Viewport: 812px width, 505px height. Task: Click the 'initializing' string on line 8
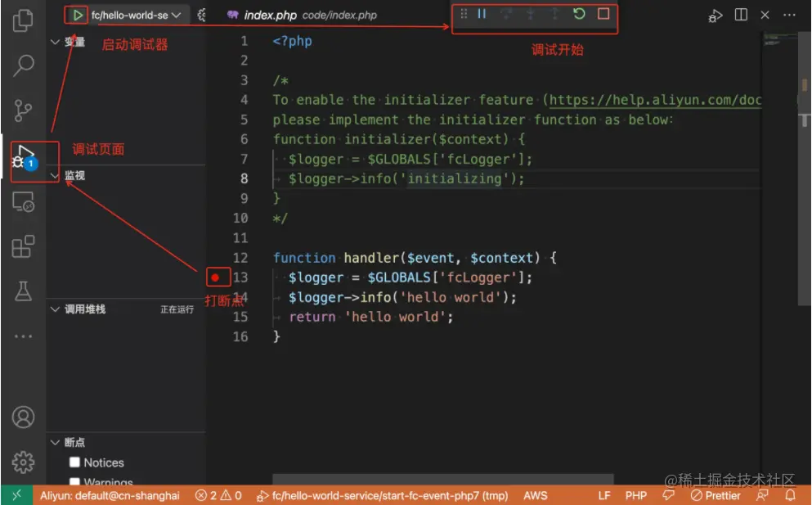[455, 179]
